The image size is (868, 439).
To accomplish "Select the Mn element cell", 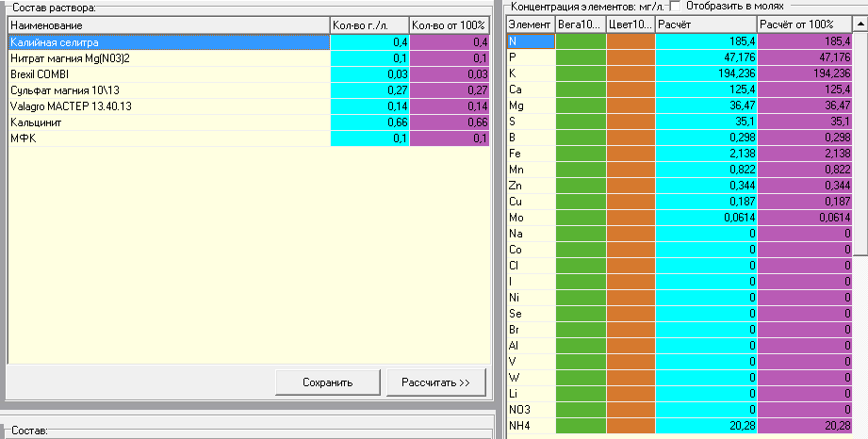I will (x=531, y=170).
